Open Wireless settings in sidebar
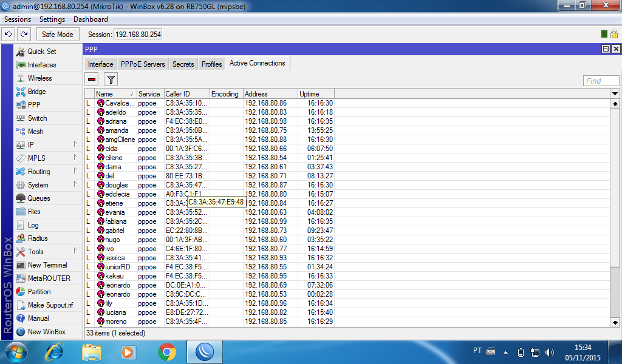The height and width of the screenshot is (364, 622). pyautogui.click(x=47, y=78)
